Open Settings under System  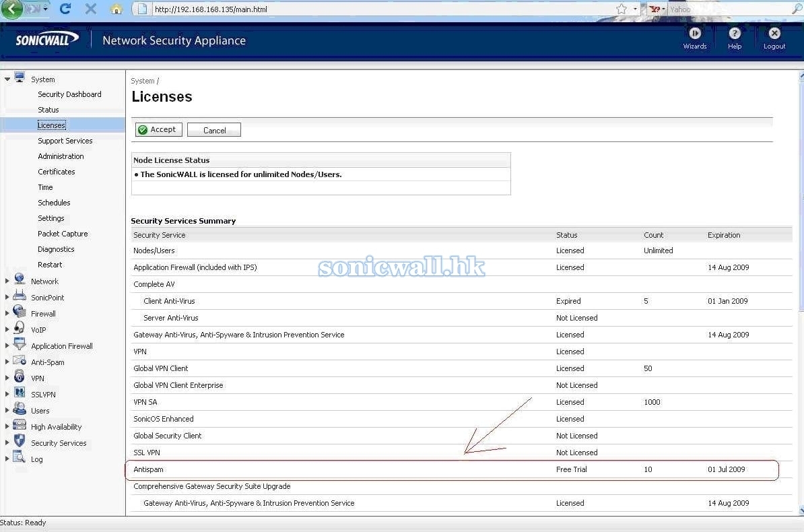click(x=51, y=218)
